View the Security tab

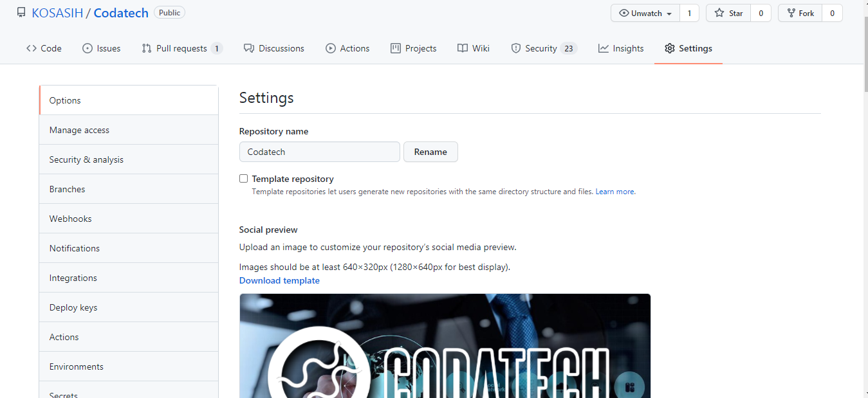tap(544, 48)
